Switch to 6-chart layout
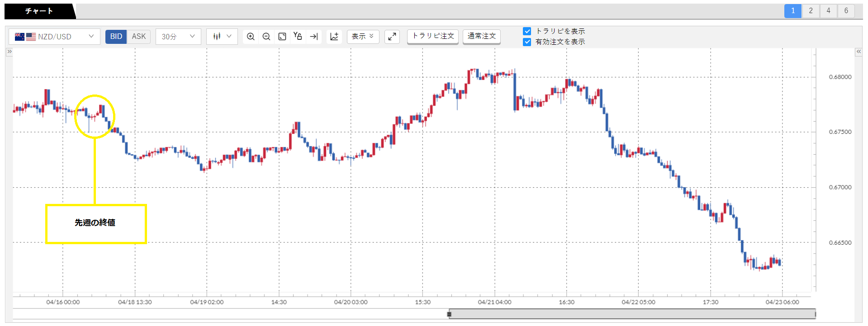The height and width of the screenshot is (326, 868). [846, 11]
